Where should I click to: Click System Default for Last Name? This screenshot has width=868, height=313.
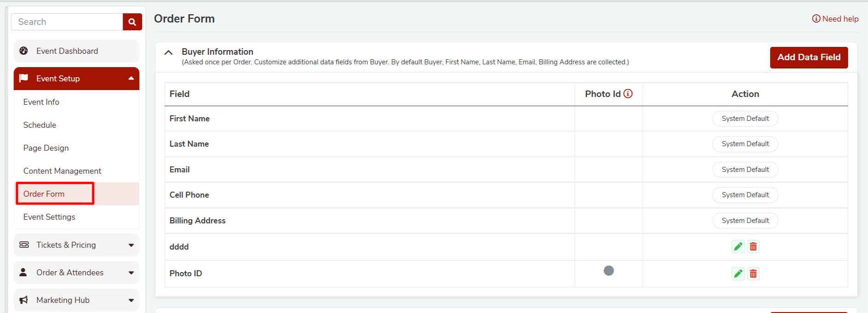745,144
